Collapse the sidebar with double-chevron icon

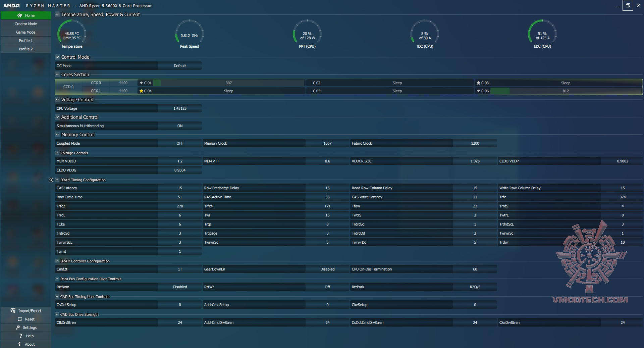pos(51,180)
